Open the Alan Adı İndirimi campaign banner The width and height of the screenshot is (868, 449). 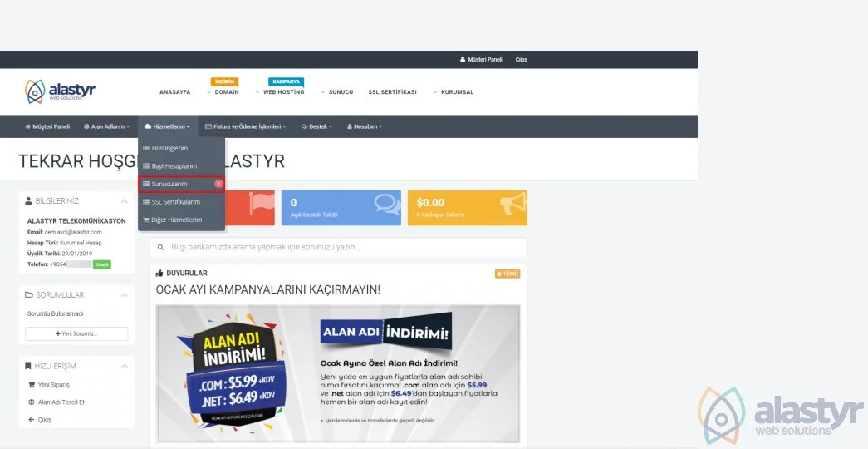pos(338,373)
